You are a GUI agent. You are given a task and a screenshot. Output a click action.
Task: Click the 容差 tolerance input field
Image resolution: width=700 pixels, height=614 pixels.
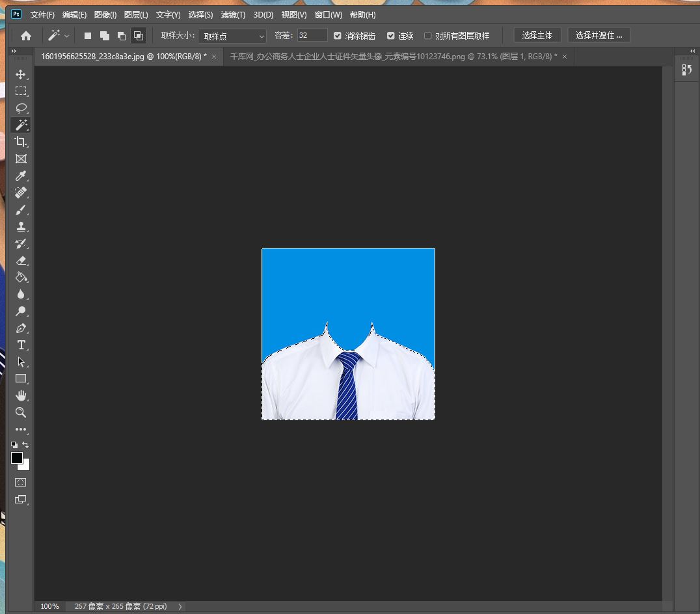(x=312, y=35)
